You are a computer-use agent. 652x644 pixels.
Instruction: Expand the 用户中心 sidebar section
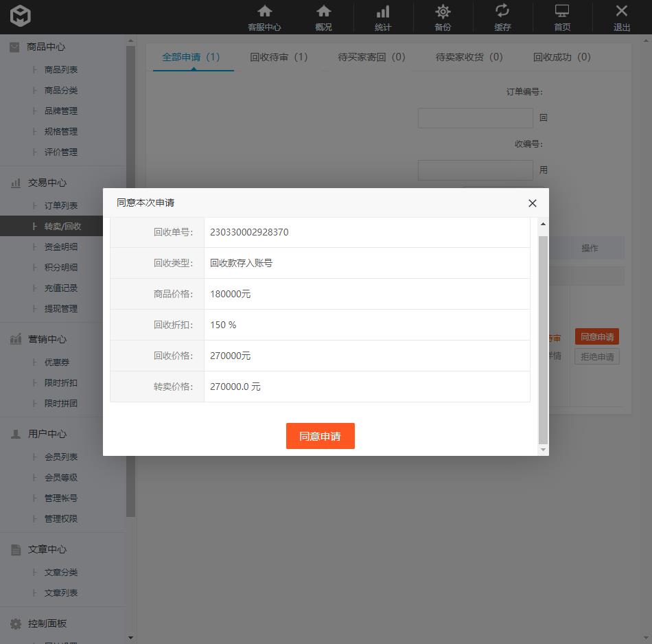coord(47,434)
